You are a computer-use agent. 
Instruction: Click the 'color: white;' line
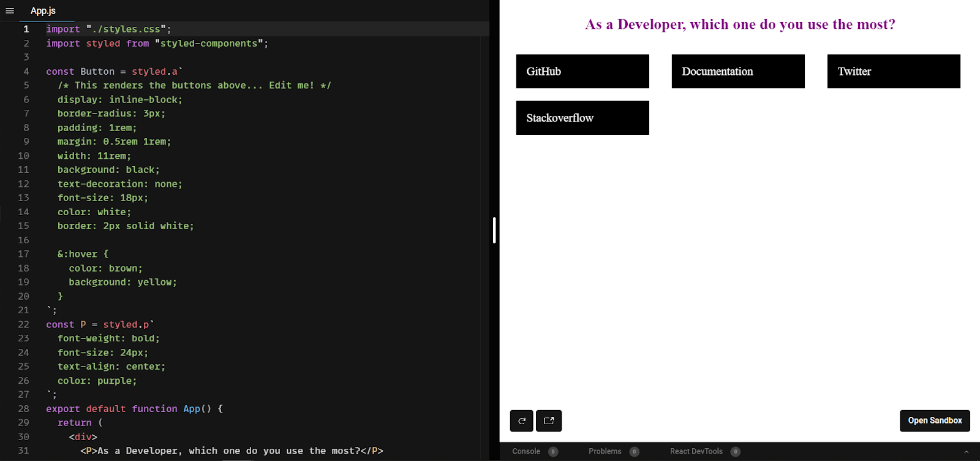pos(94,212)
